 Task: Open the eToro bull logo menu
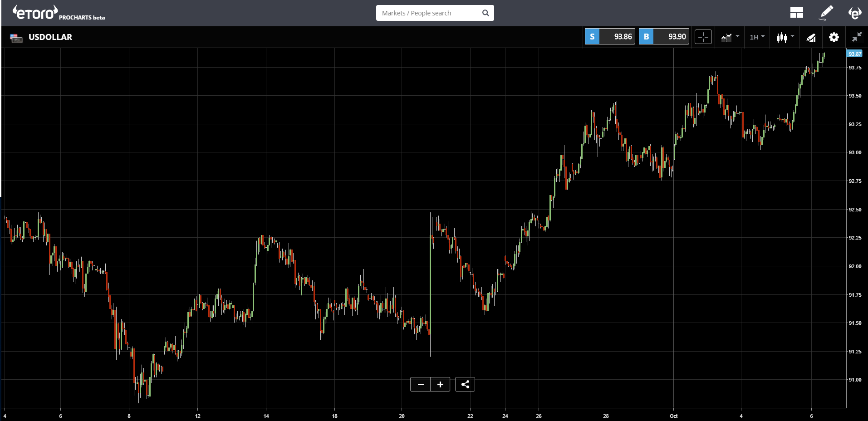[x=855, y=13]
